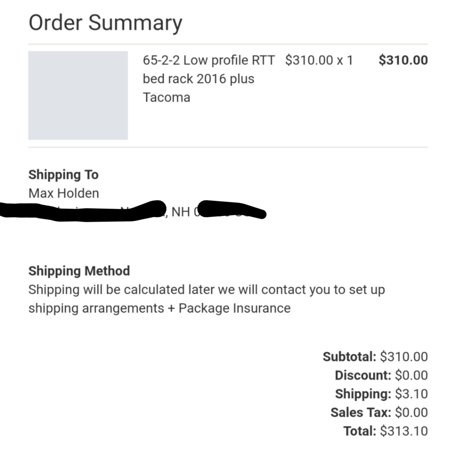Click the Sales Tax amount $0.00
The image size is (456, 476).
(411, 412)
